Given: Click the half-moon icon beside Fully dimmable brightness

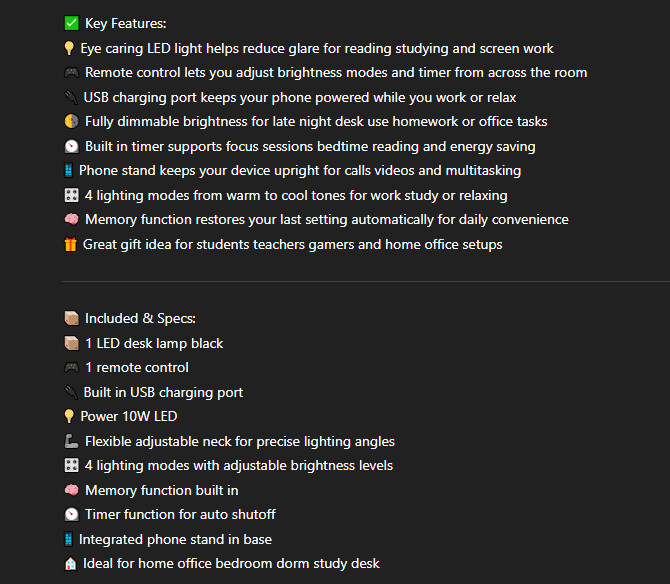Looking at the screenshot, I should click(x=71, y=122).
